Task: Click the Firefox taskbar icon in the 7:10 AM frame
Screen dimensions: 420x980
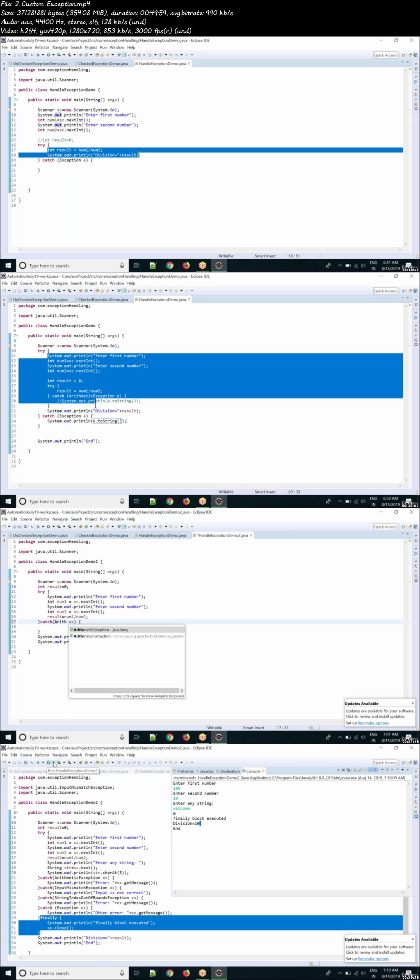Action: pyautogui.click(x=186, y=973)
